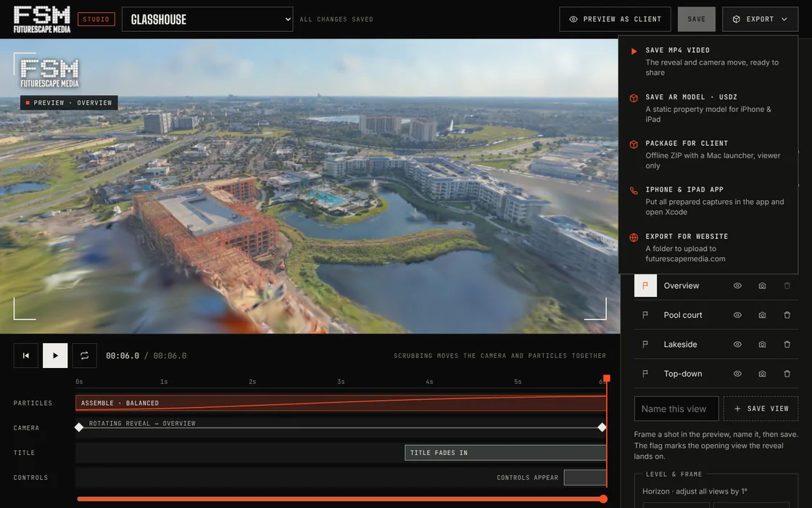Click the phone icon for iPhone app
This screenshot has height=508, width=812.
[634, 191]
